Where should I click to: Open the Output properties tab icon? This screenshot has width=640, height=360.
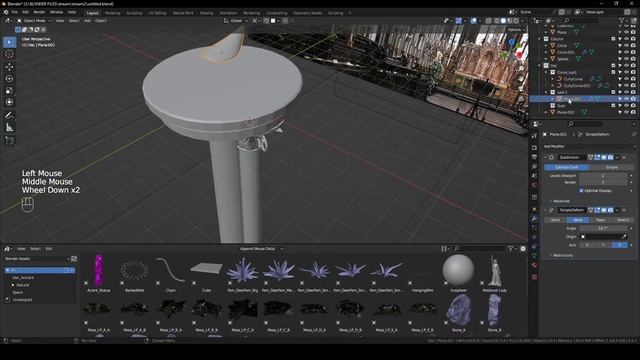pyautogui.click(x=535, y=157)
